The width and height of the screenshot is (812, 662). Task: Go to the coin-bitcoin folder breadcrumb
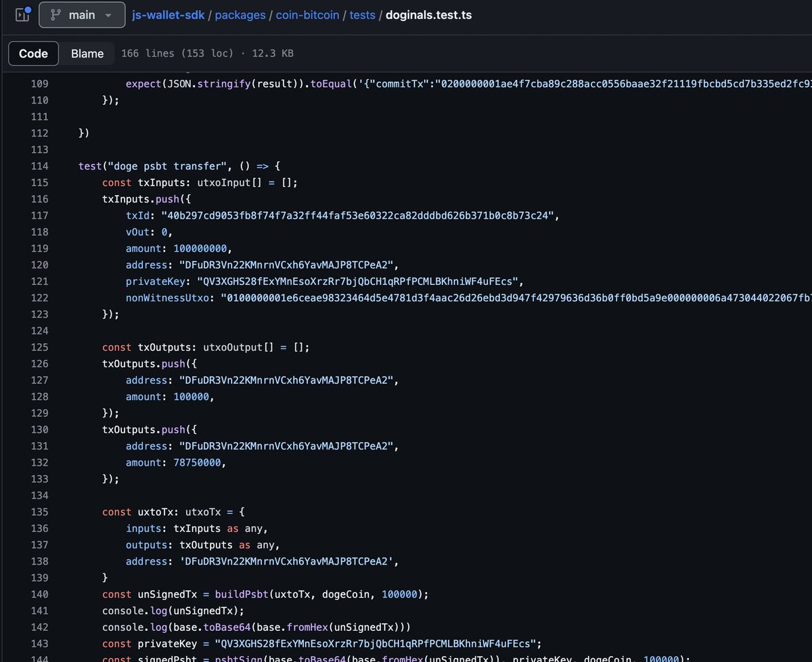tap(307, 14)
